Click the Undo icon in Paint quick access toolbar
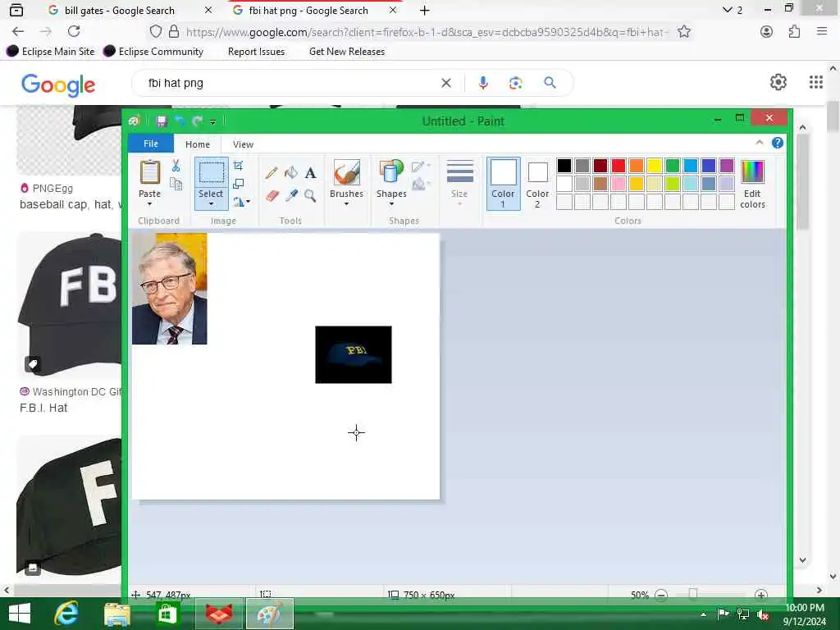The image size is (840, 630). (180, 121)
